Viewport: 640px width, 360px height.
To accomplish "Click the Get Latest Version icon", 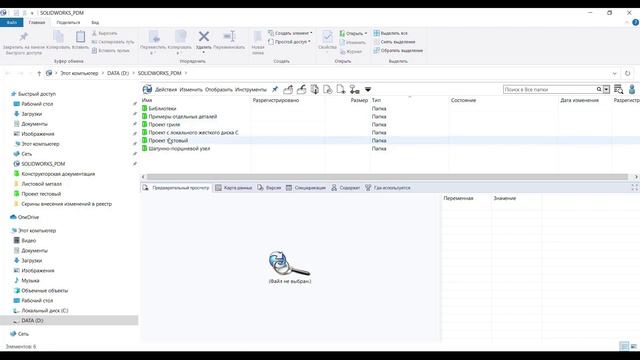I will click(x=315, y=89).
